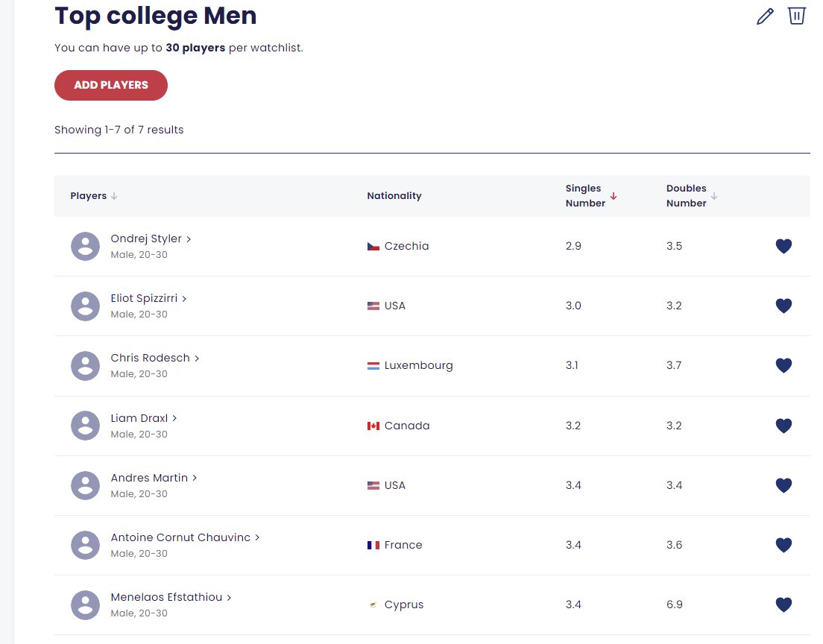Viewport: 823px width, 644px height.
Task: Click the Nationality column header
Action: pos(394,196)
